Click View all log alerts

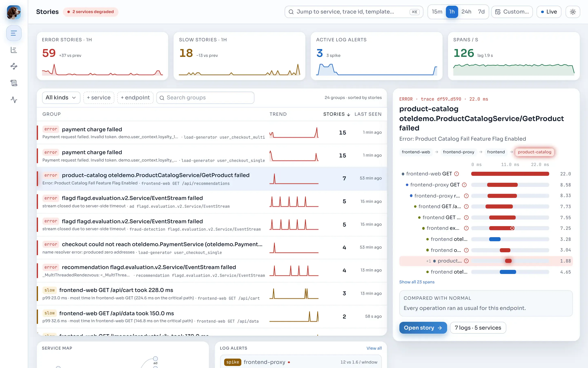(x=374, y=348)
